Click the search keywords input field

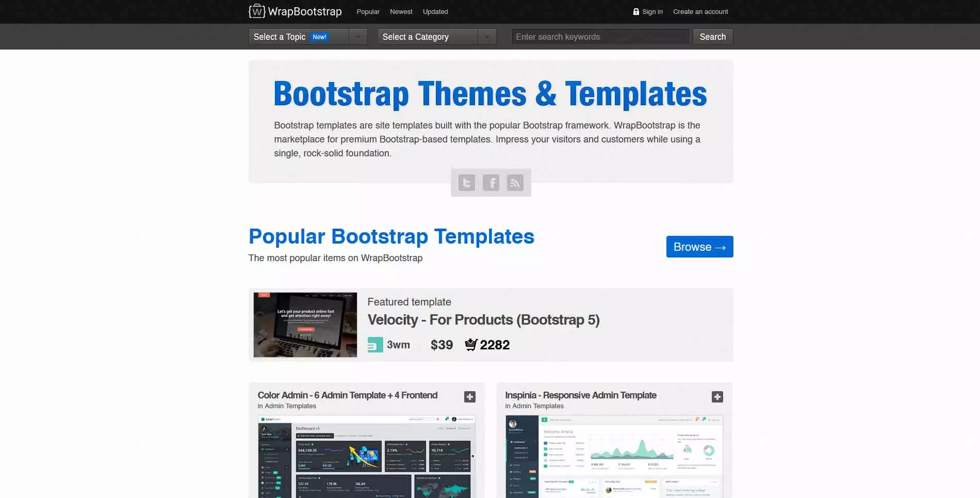pos(600,37)
